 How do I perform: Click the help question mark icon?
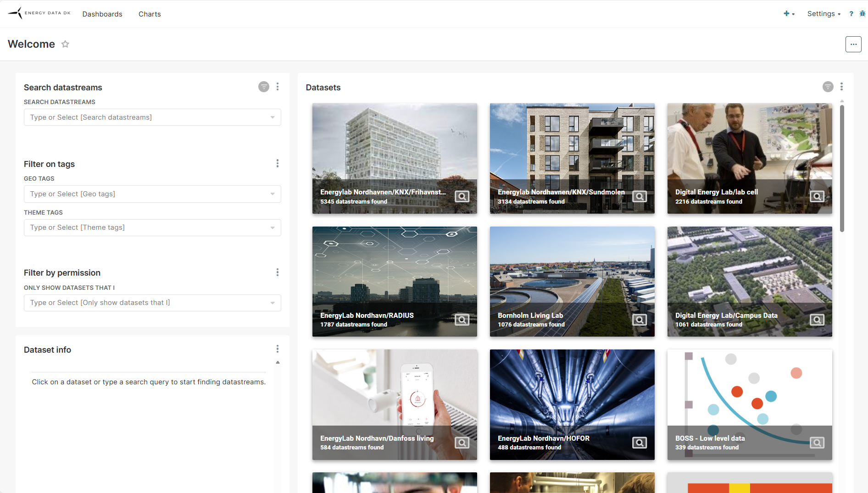point(851,14)
